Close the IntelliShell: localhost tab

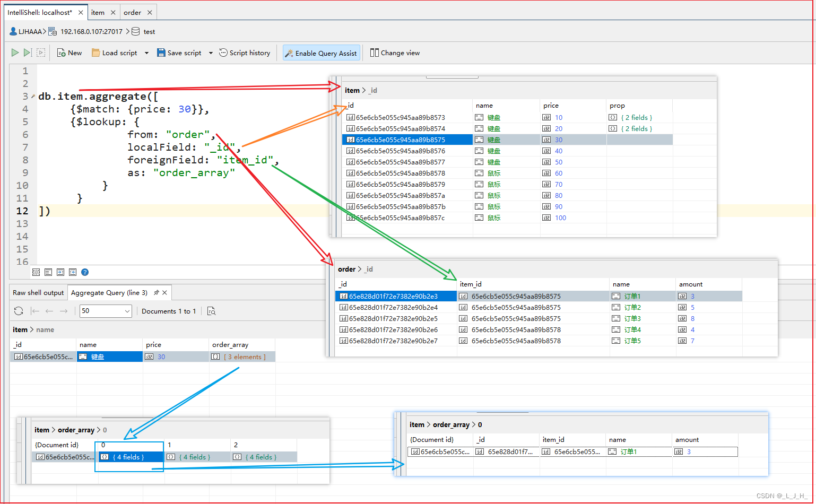[x=81, y=12]
